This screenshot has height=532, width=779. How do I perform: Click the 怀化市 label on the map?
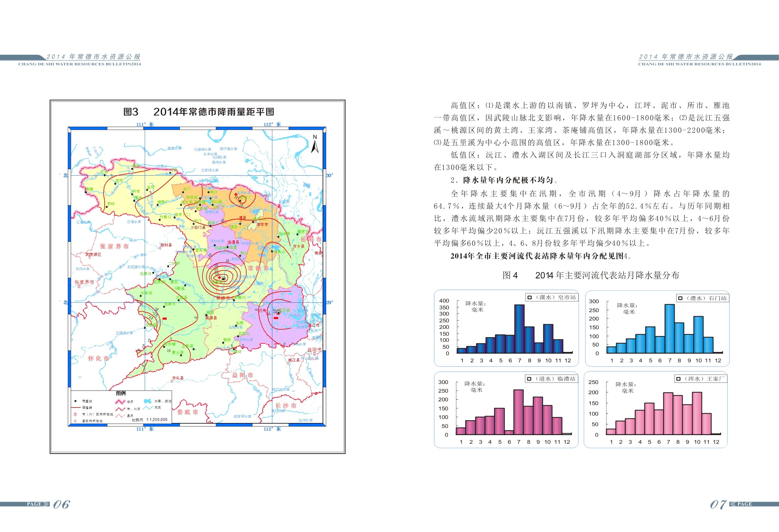click(x=98, y=359)
